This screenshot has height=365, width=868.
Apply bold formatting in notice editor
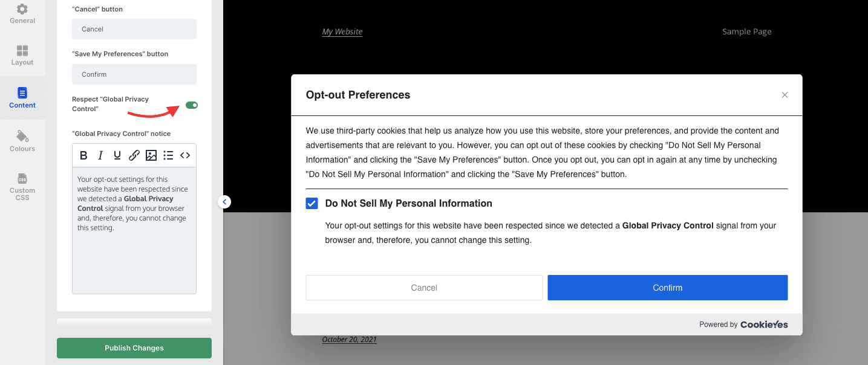click(83, 155)
